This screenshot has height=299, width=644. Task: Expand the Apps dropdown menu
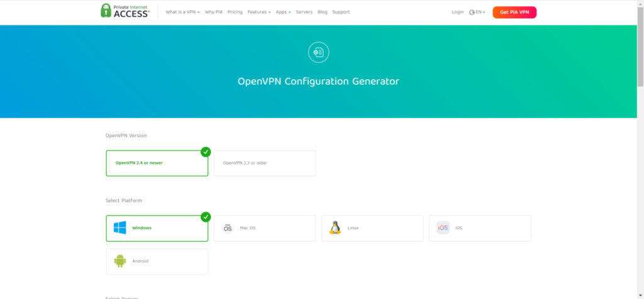(x=283, y=12)
